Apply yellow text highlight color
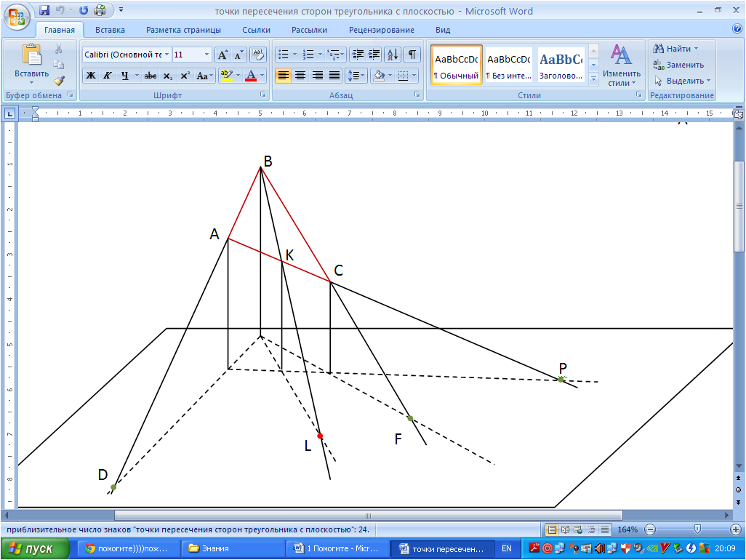Viewport: 746px width, 560px height. (x=226, y=75)
